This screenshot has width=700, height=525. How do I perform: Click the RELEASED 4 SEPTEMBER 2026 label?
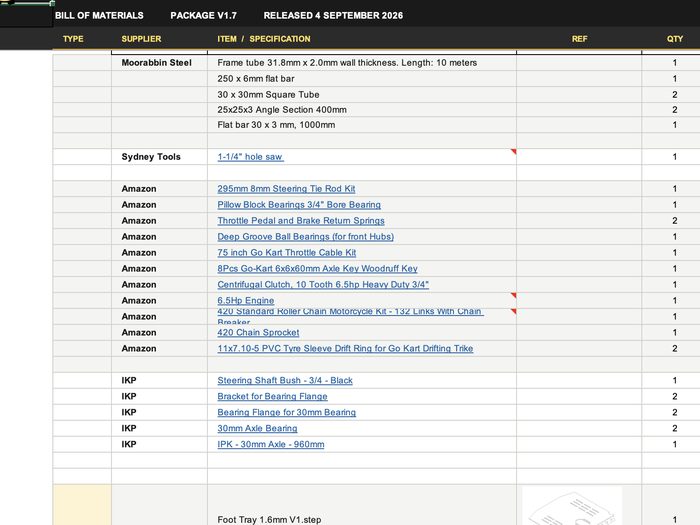pyautogui.click(x=333, y=15)
